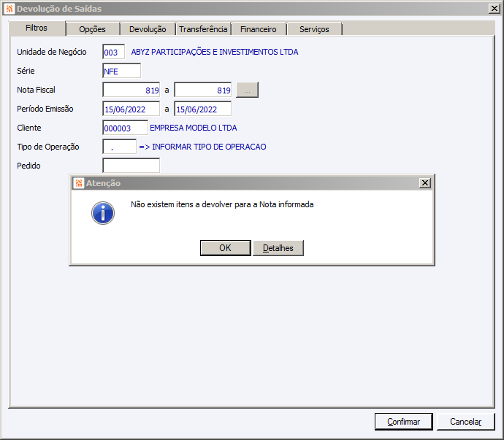Open the Devolução tab
Screen dimensions: 504x440
[148, 29]
